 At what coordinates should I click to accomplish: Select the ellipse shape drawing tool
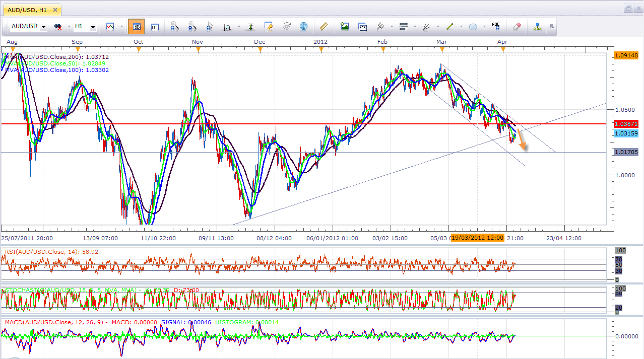coord(473,26)
